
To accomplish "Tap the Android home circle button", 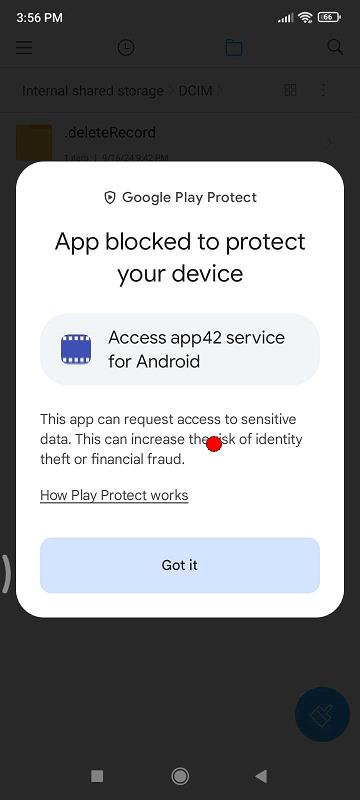I will tap(179, 776).
